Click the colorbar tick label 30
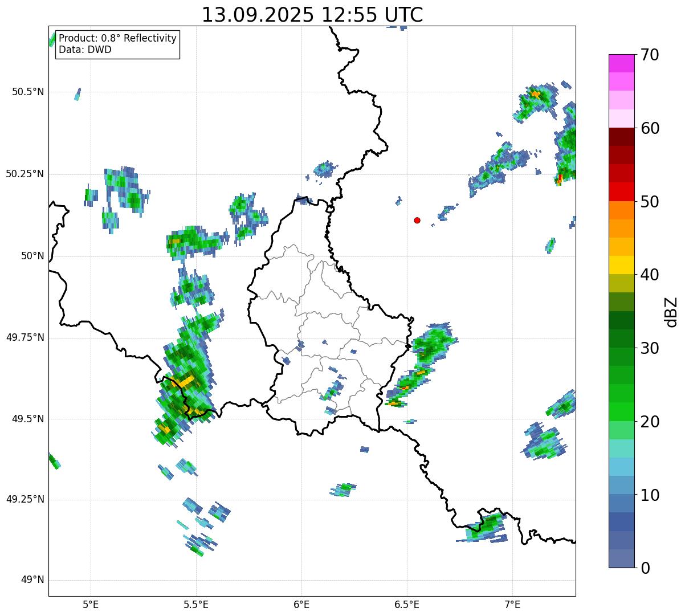The width and height of the screenshot is (685, 616). pyautogui.click(x=650, y=348)
